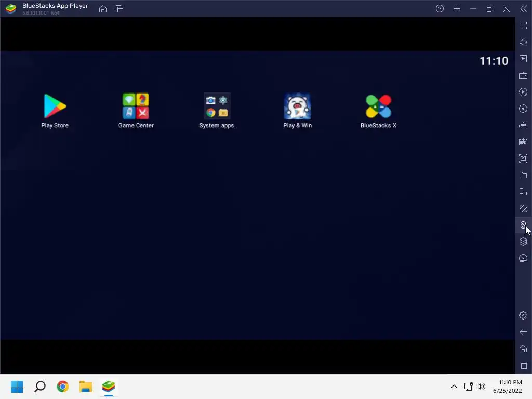Click the 11:10 clock on Android screen
532x399 pixels.
(494, 61)
